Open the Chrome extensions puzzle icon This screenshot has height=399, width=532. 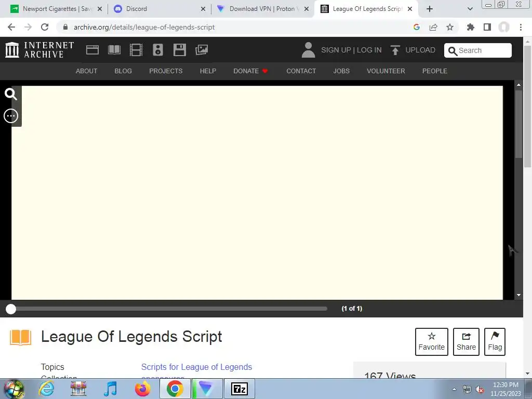point(471,27)
